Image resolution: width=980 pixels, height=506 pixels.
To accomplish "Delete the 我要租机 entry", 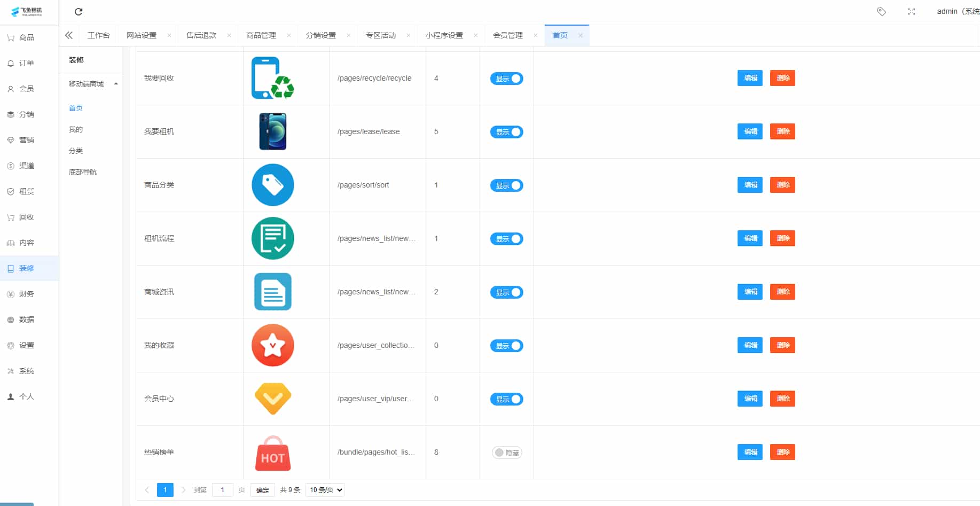I will point(782,131).
